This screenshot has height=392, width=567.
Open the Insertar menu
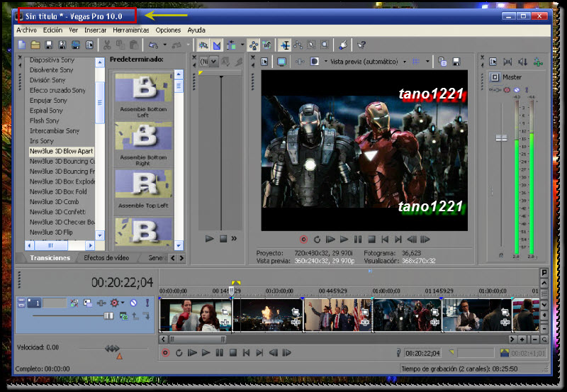[x=96, y=30]
